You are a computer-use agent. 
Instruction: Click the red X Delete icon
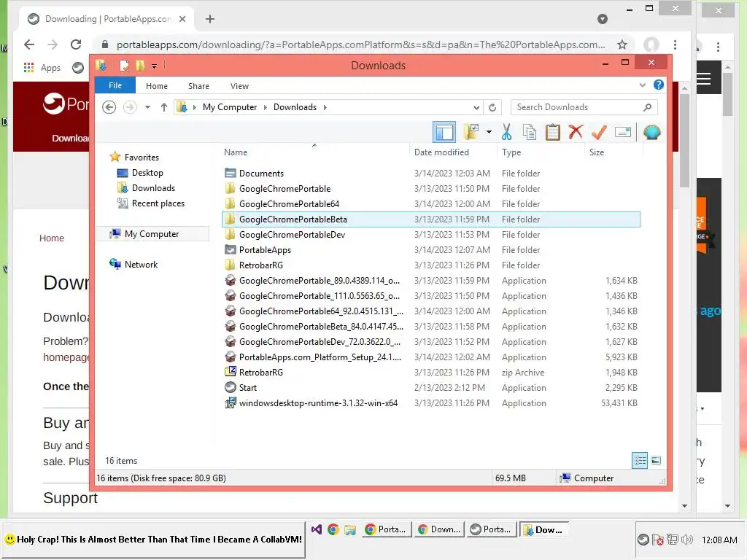[576, 132]
